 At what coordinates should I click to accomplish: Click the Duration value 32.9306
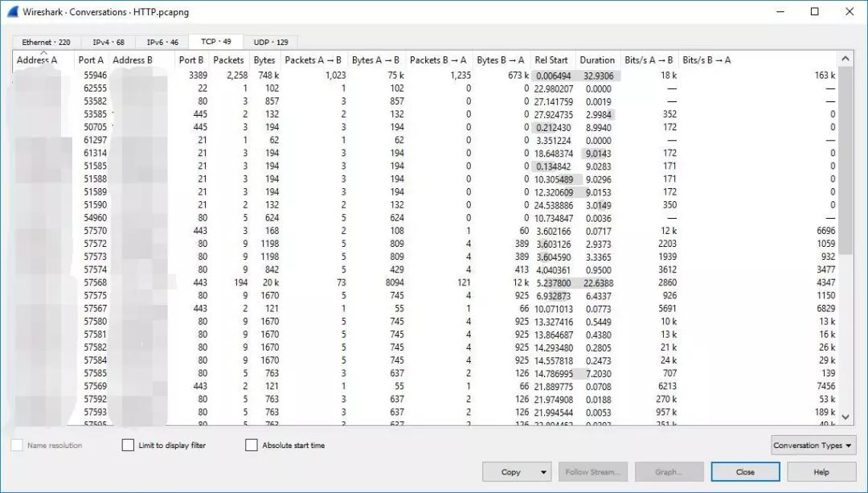click(598, 76)
